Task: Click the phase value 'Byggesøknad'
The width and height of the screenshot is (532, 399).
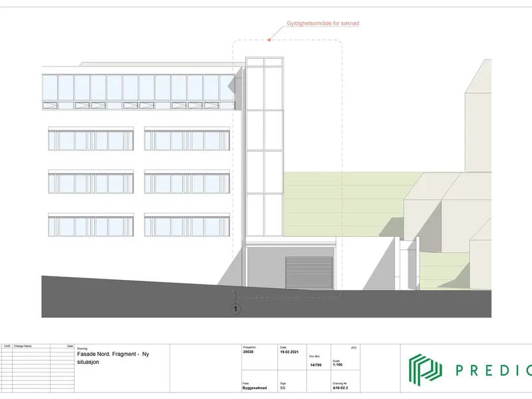Action: (255, 388)
